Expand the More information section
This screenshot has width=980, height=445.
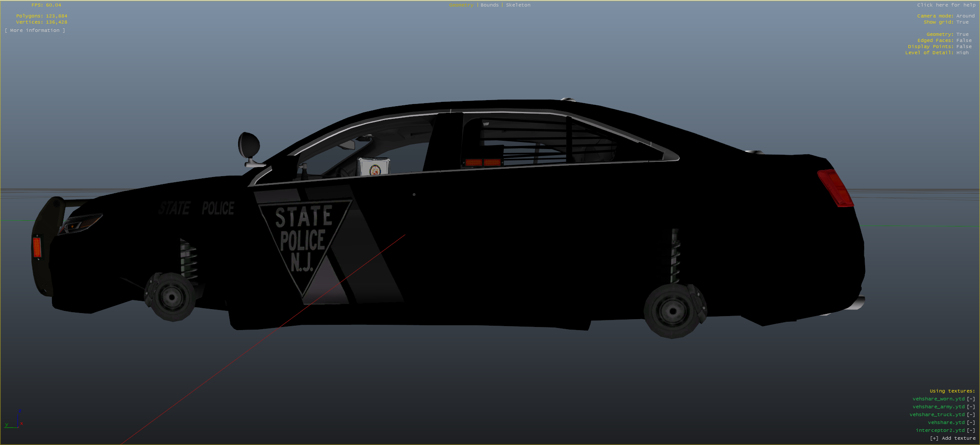(35, 31)
